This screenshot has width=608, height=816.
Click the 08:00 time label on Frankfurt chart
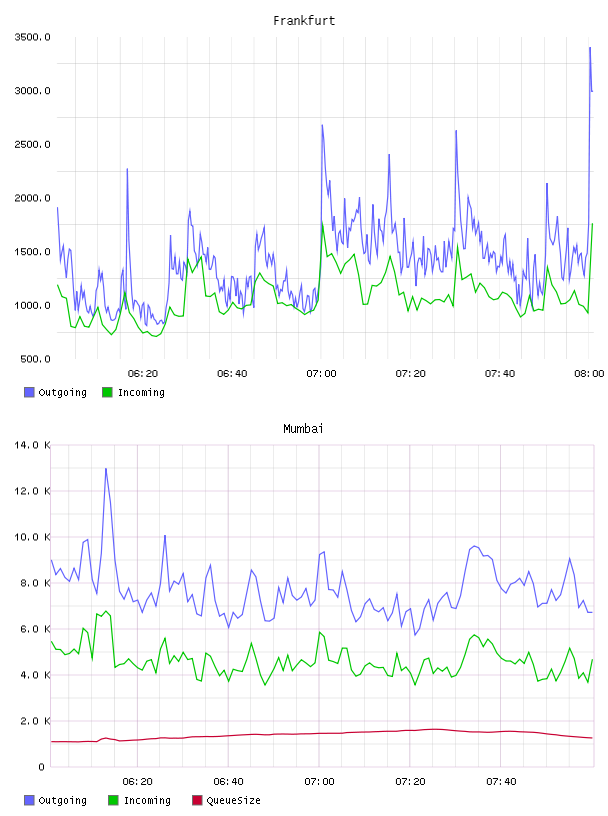point(589,374)
